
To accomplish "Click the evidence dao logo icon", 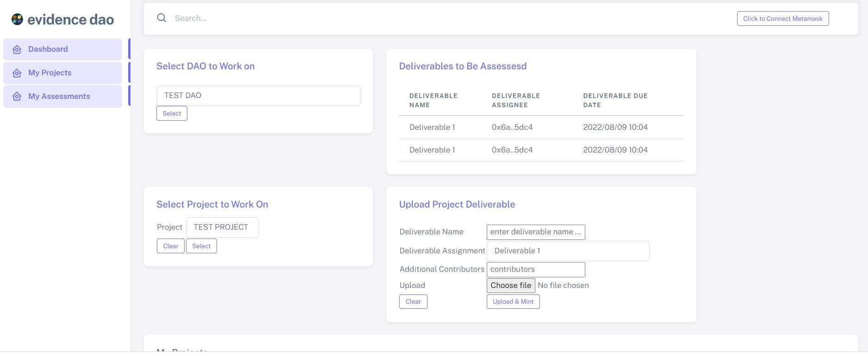I will 18,19.
